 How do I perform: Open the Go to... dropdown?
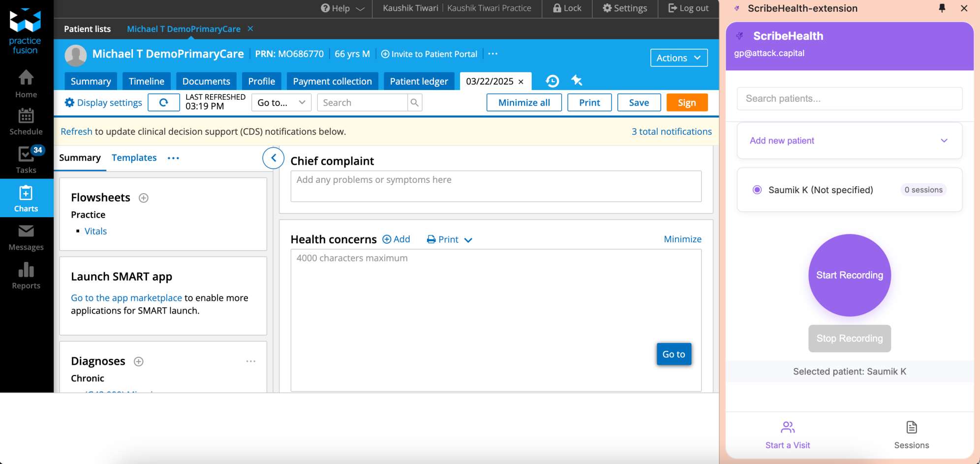[281, 102]
